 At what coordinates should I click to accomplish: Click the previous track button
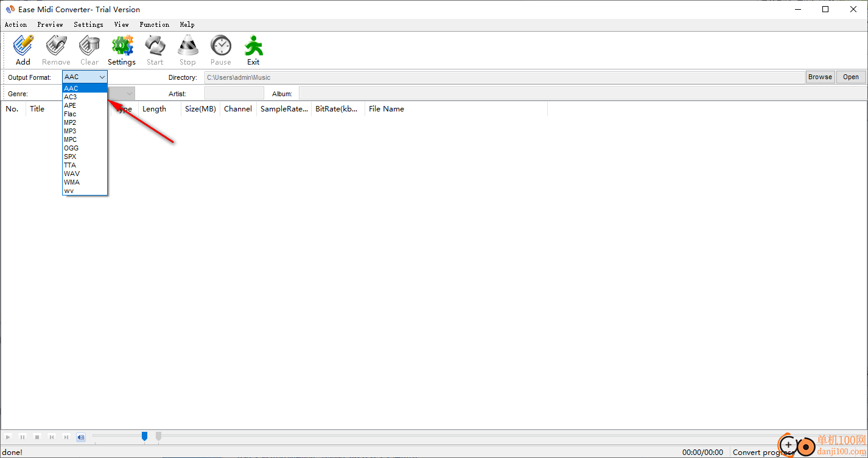click(x=52, y=437)
